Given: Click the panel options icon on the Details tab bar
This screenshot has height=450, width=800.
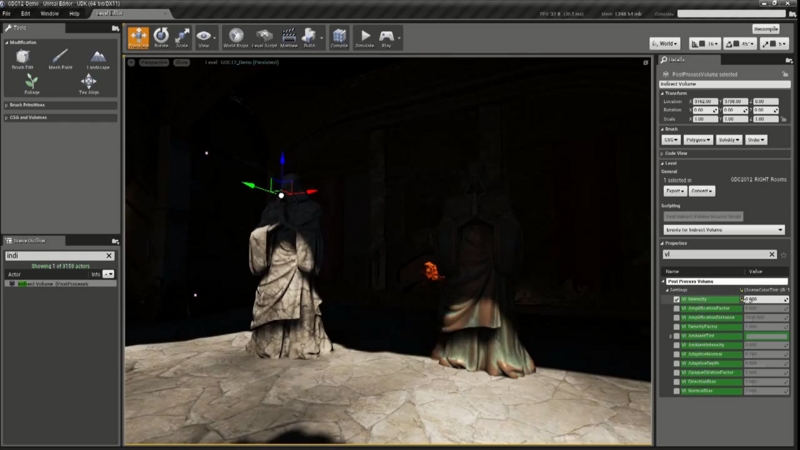Looking at the screenshot, I should [x=789, y=60].
